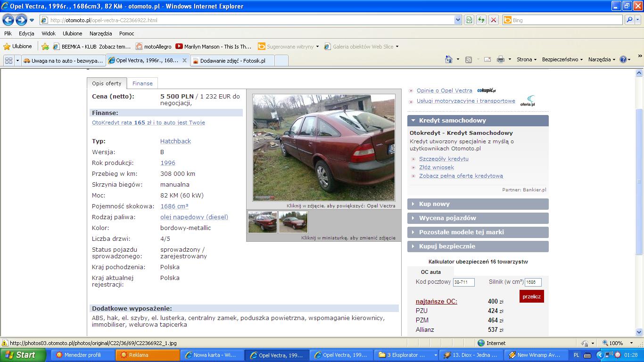Click the Add to favorites bar icon
Screen dimensions: 644x362
(x=45, y=47)
